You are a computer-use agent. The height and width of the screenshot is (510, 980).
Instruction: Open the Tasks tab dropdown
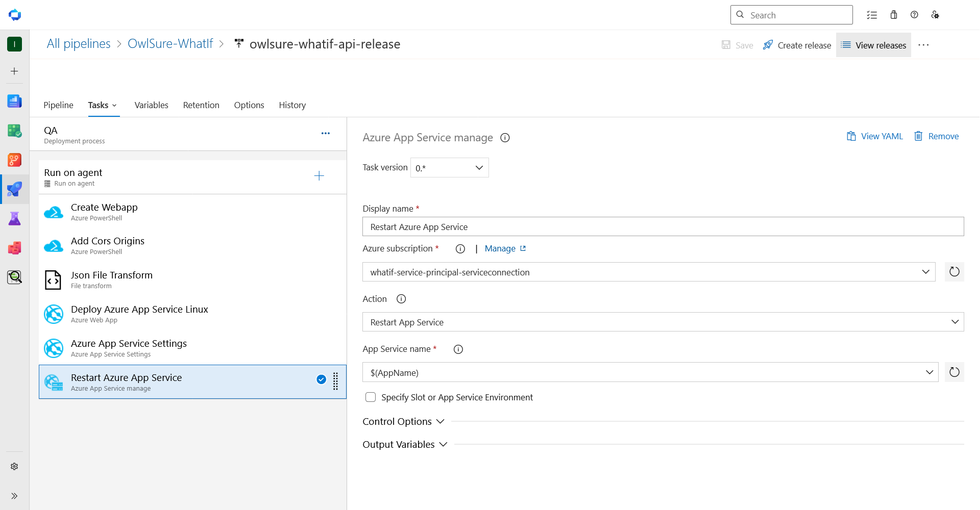103,105
